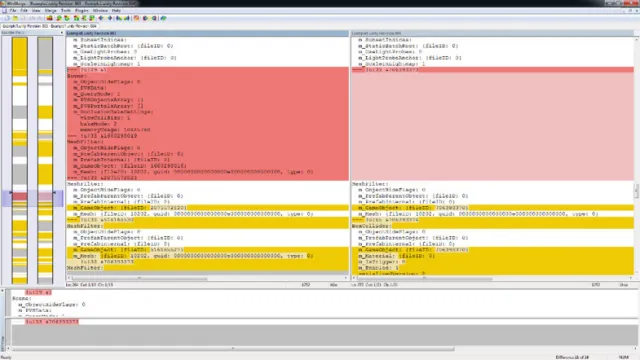The image size is (640, 360).
Task: Click the 'viewCellSize: 1' line in left pane
Action: (105, 118)
